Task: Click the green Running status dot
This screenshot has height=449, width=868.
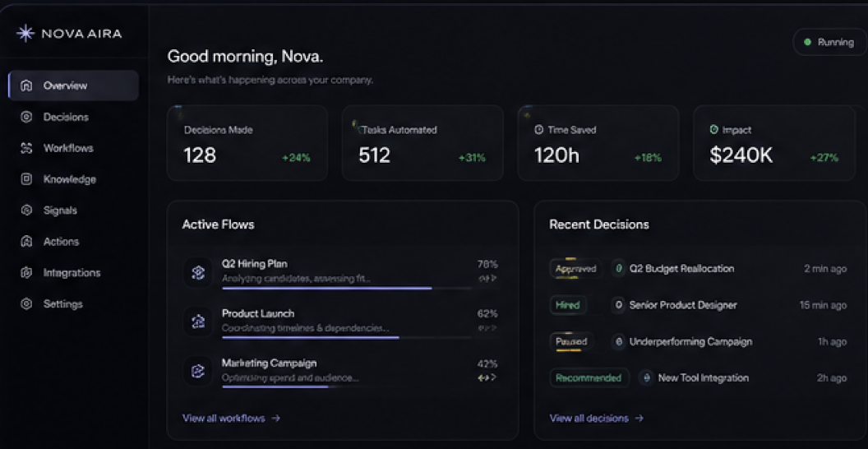Action: pyautogui.click(x=807, y=42)
